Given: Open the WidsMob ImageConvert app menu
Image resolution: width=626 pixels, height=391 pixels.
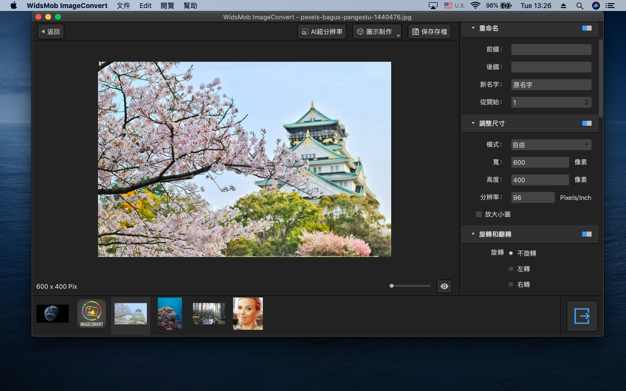Looking at the screenshot, I should pos(67,6).
